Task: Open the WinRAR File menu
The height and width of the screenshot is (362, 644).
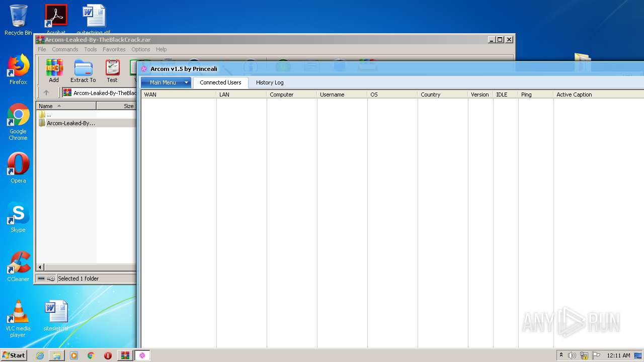Action: coord(42,49)
